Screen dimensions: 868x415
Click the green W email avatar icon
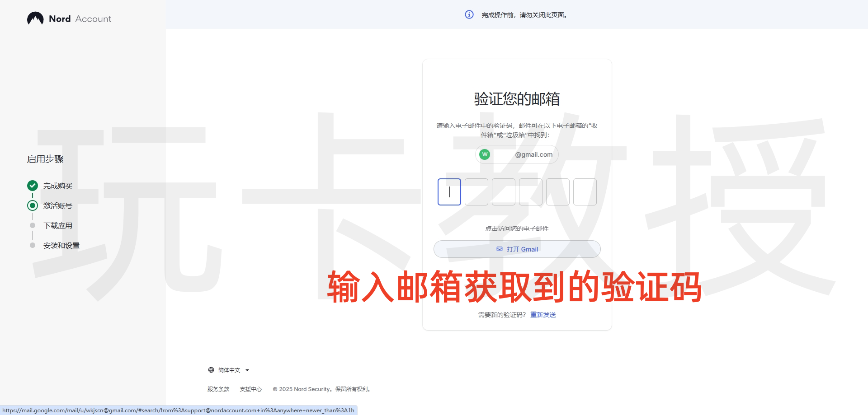tap(485, 154)
